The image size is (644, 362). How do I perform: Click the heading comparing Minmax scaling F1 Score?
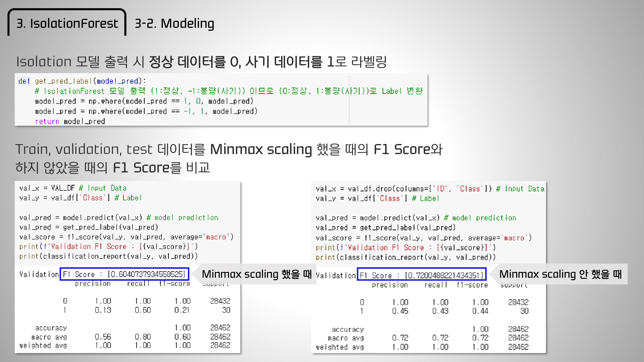(229, 158)
